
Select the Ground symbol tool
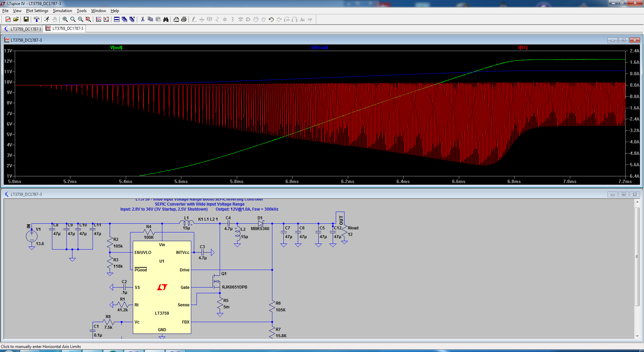coord(202,19)
